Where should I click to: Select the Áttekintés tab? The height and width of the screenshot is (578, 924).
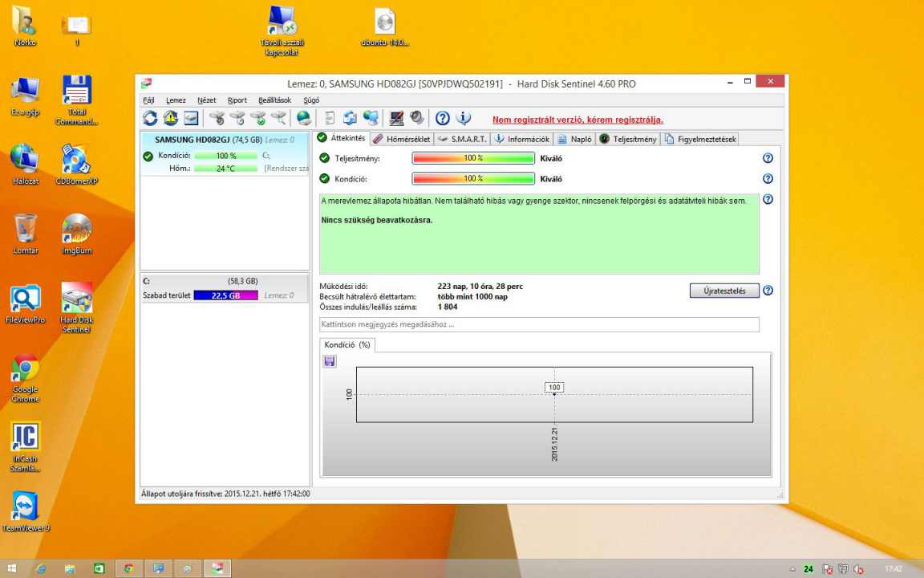pos(342,138)
